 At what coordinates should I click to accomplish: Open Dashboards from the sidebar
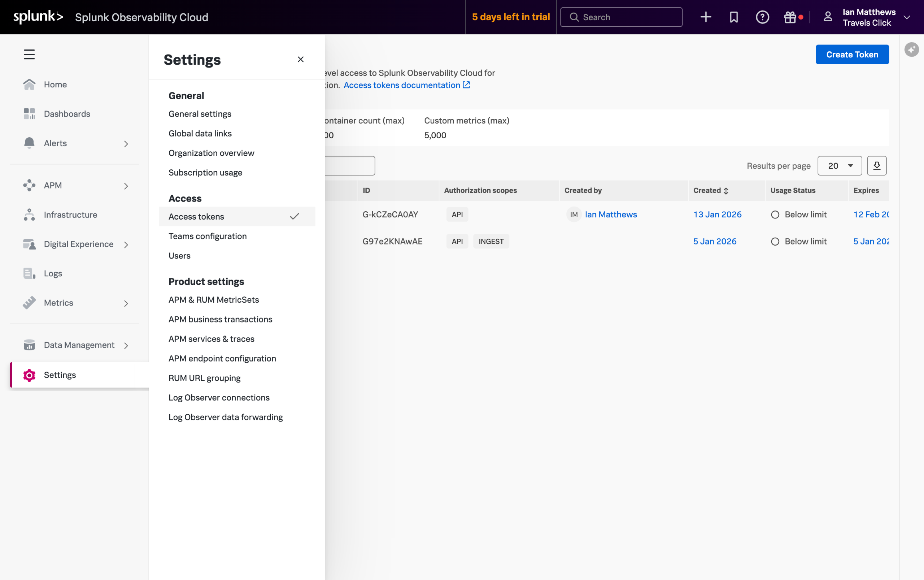tap(67, 114)
